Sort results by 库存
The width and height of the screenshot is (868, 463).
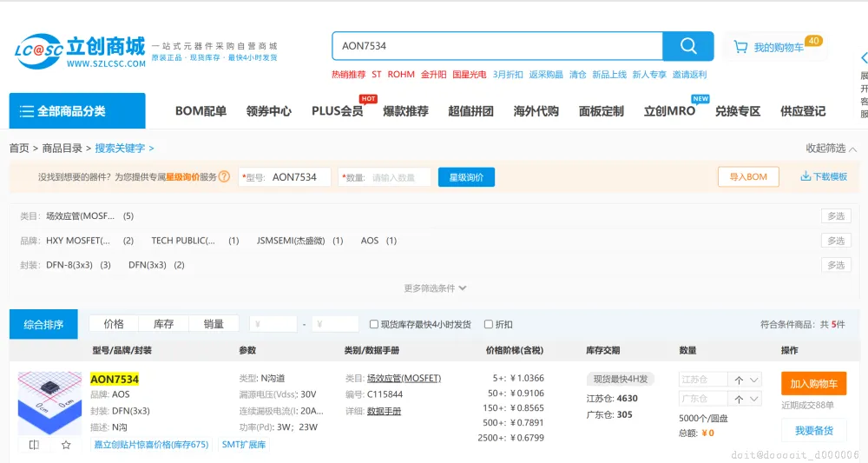point(163,324)
